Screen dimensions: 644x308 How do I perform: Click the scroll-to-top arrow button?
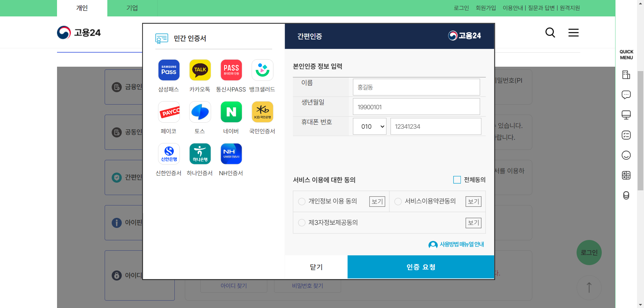(589, 288)
